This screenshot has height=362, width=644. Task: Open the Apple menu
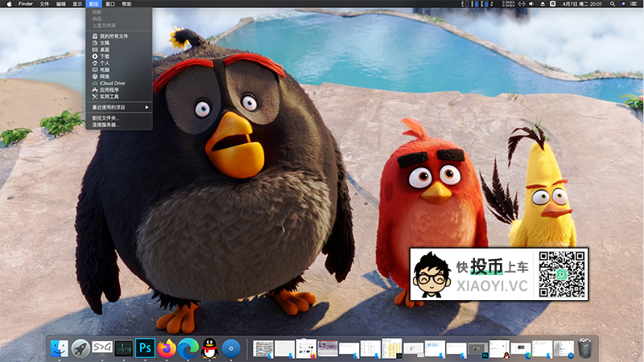(9, 4)
